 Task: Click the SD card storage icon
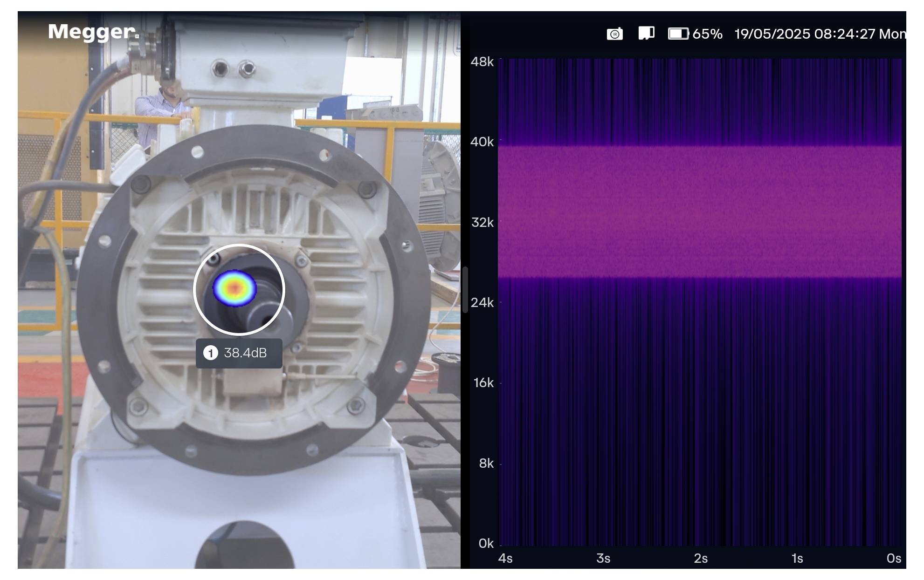(646, 33)
